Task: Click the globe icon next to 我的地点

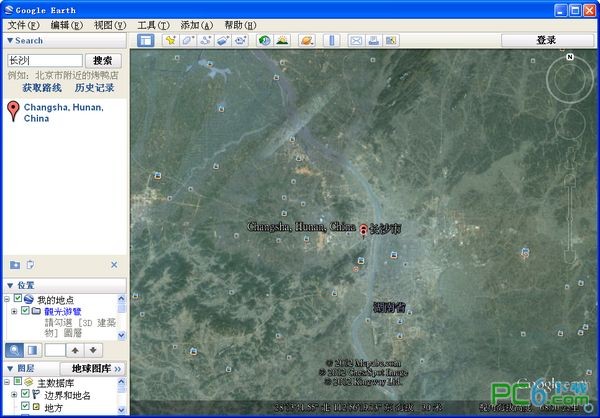Action: pyautogui.click(x=29, y=299)
